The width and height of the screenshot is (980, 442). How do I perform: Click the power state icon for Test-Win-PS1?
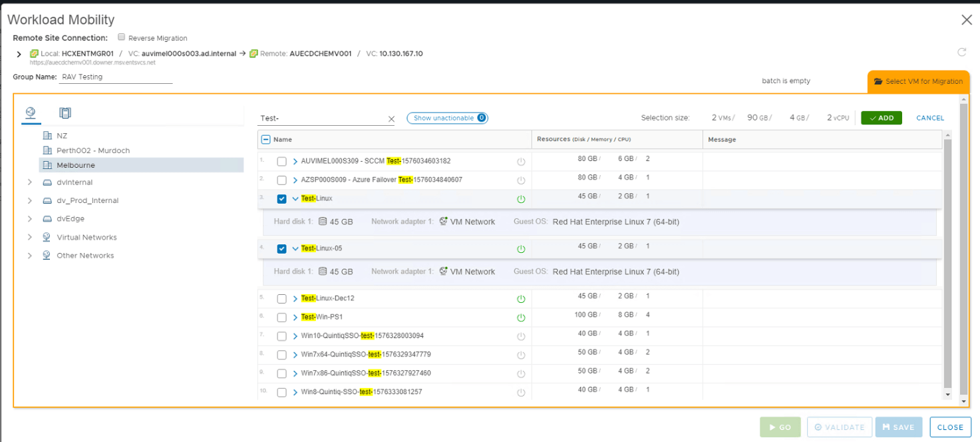click(x=521, y=318)
